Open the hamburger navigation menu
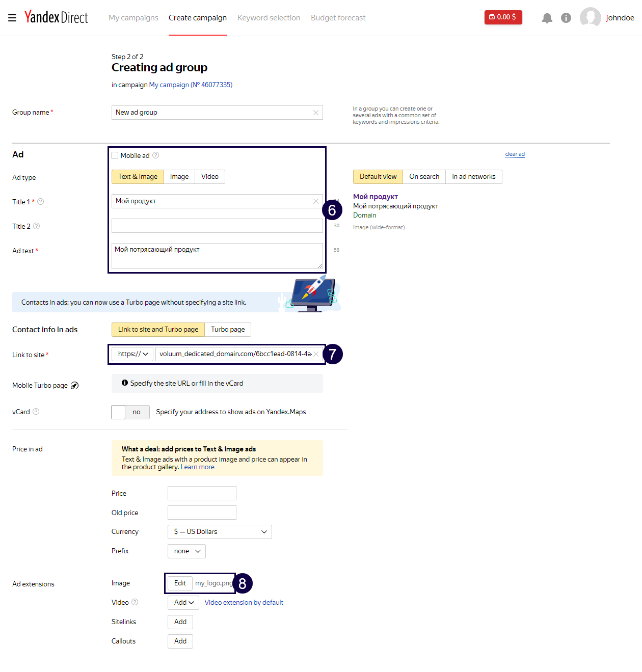The image size is (642, 672). [x=12, y=18]
